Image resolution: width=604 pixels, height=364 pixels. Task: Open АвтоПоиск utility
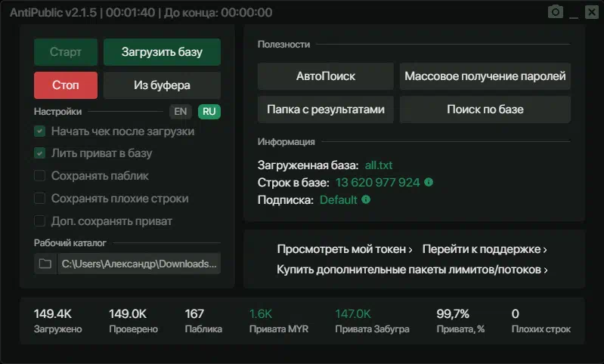pyautogui.click(x=326, y=76)
